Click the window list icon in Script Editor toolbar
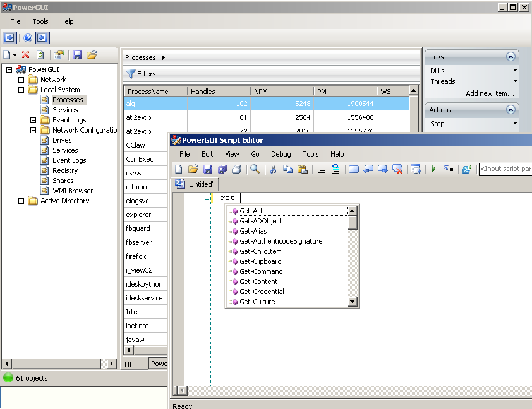This screenshot has height=409, width=532. click(x=416, y=169)
